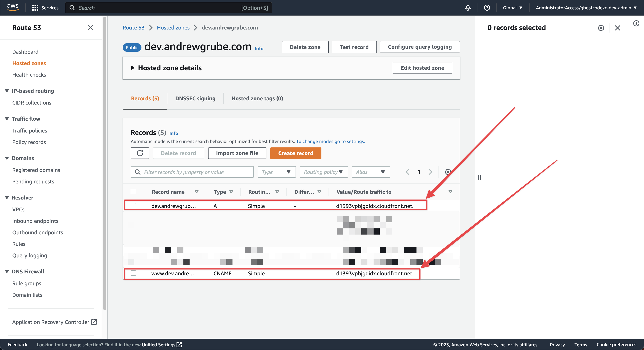This screenshot has height=350, width=644.
Task: Check the www.dev.andre... CNAME record checkbox
Action: pyautogui.click(x=134, y=273)
